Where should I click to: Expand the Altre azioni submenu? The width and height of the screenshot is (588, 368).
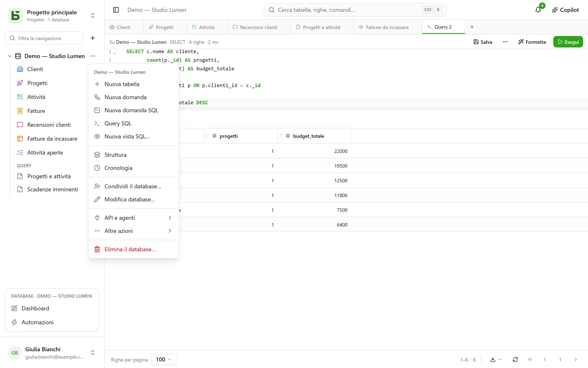tap(134, 231)
